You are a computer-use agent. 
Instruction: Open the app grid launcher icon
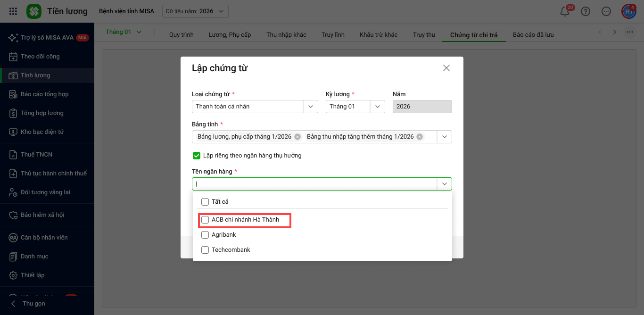(13, 11)
